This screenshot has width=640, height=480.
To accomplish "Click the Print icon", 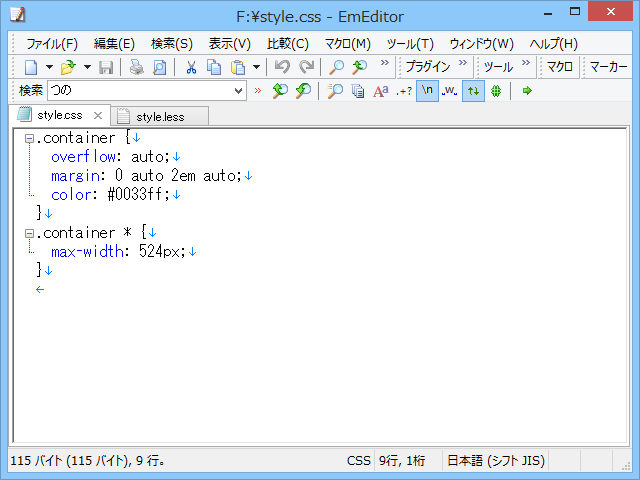I will tap(137, 67).
